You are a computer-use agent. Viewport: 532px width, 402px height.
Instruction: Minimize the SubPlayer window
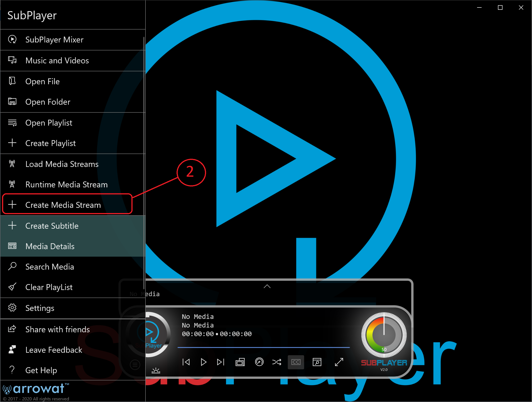tap(479, 7)
